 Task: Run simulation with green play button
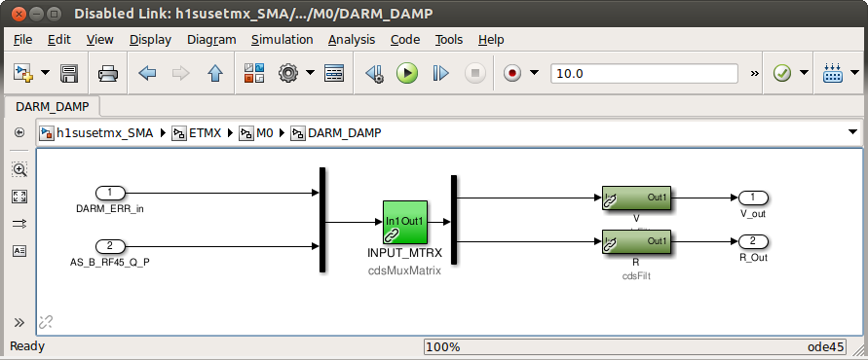pos(407,73)
